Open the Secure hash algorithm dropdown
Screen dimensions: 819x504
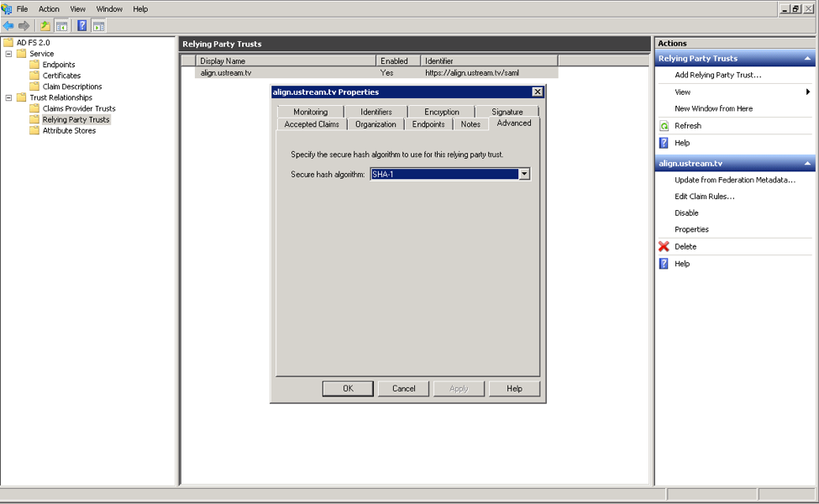coord(524,174)
